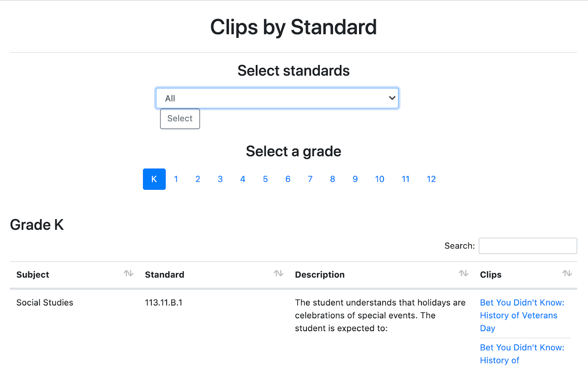Show grade 8 standards
588x369 pixels.
(333, 179)
